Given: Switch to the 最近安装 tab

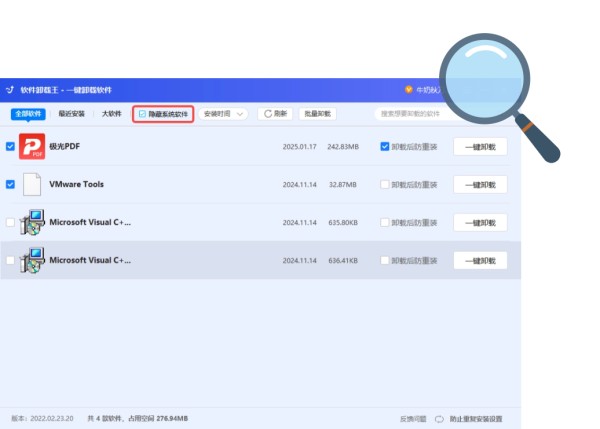Looking at the screenshot, I should [x=71, y=114].
